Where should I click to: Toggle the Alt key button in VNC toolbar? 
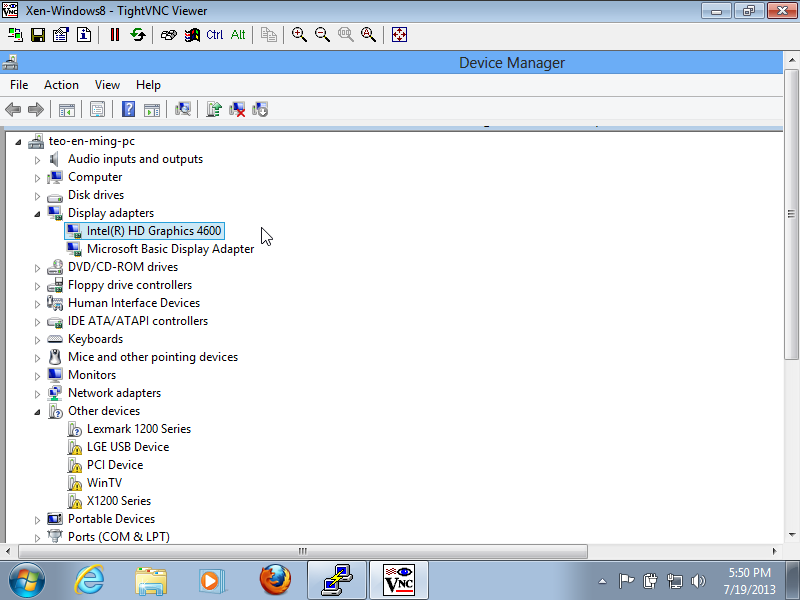tap(238, 34)
